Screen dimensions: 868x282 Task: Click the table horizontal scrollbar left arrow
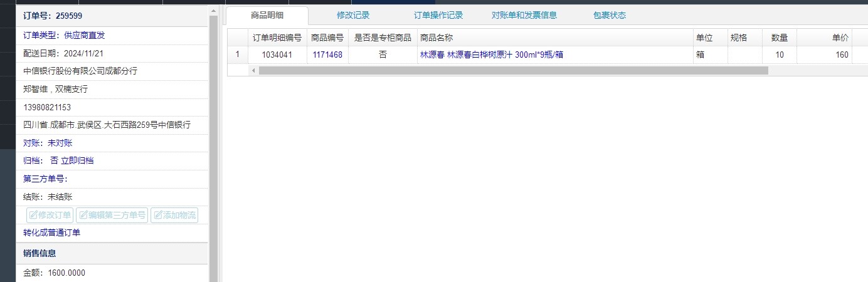(254, 70)
